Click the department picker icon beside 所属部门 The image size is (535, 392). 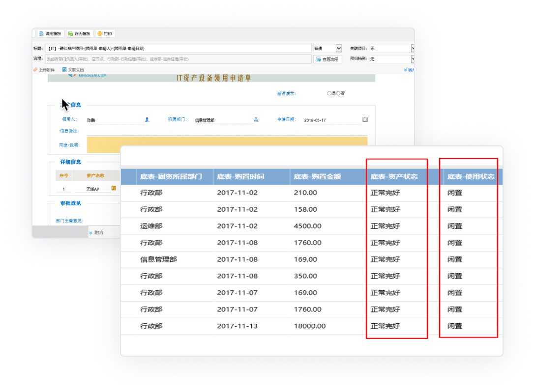coord(256,120)
